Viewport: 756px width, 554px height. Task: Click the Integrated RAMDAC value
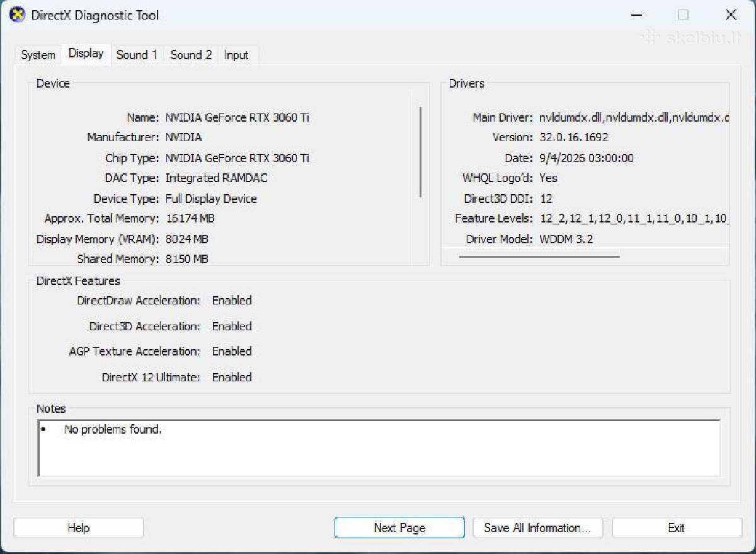(216, 178)
